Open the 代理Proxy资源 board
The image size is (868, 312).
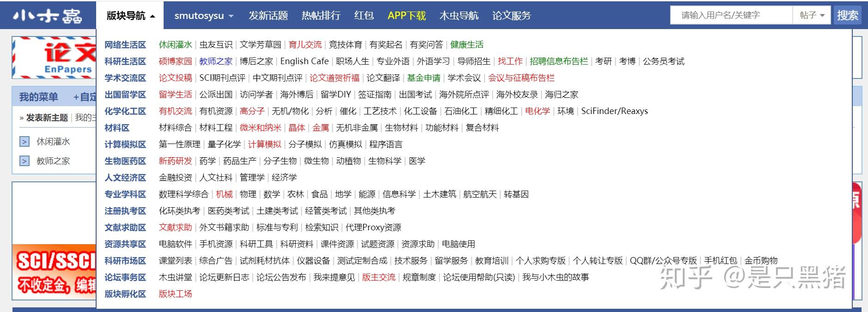[373, 228]
